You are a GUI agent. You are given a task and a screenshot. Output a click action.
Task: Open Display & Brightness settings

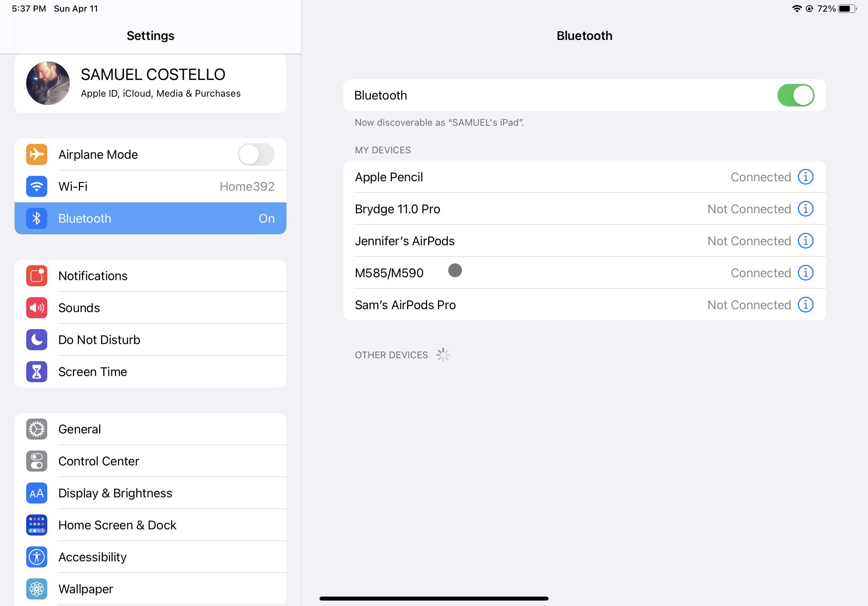(x=150, y=493)
